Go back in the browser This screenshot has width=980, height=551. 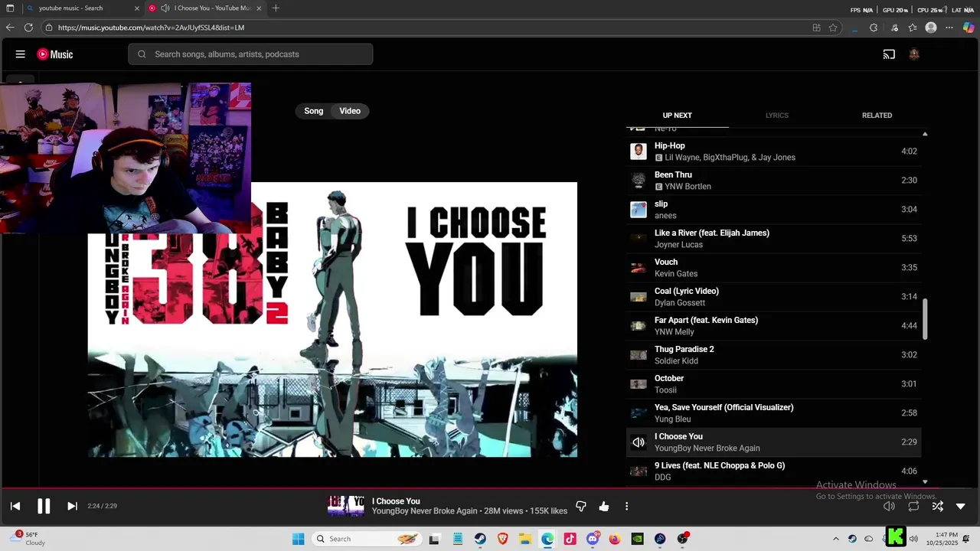point(10,28)
